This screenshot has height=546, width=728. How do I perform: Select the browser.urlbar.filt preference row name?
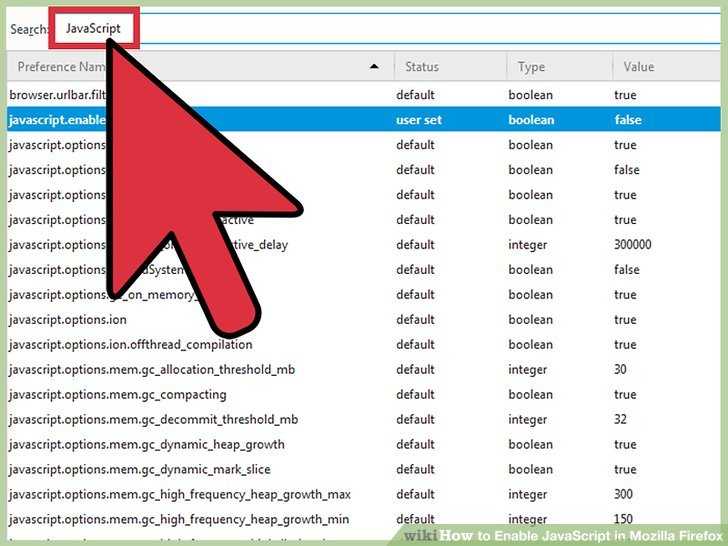58,95
